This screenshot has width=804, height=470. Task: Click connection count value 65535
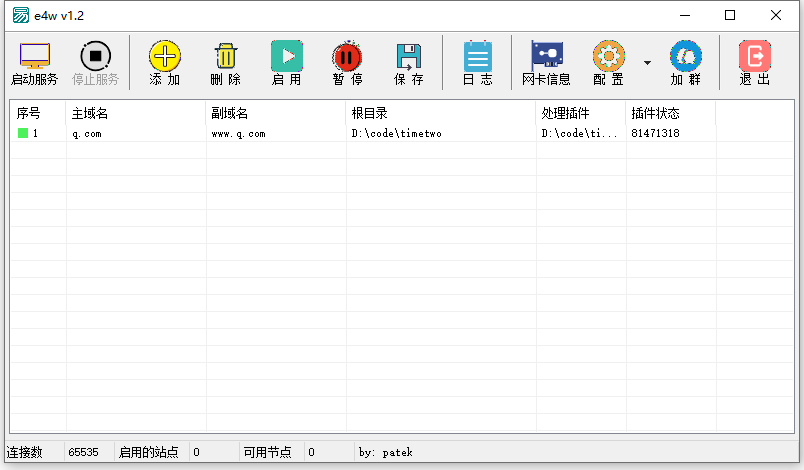(x=83, y=452)
